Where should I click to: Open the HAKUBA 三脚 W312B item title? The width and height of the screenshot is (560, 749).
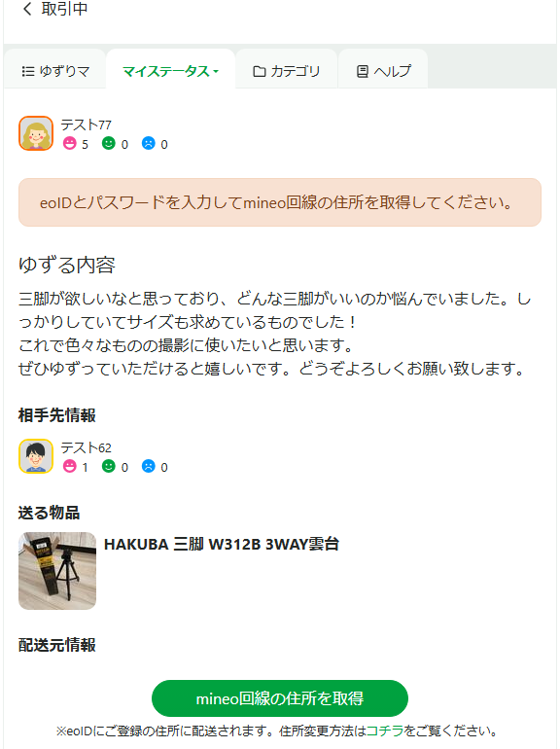(222, 544)
